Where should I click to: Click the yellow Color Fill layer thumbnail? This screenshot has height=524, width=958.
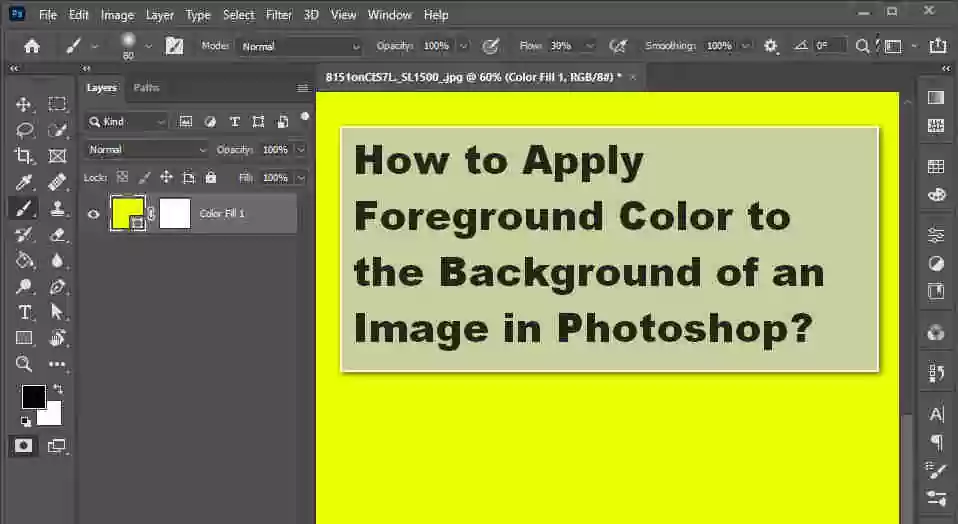point(128,213)
